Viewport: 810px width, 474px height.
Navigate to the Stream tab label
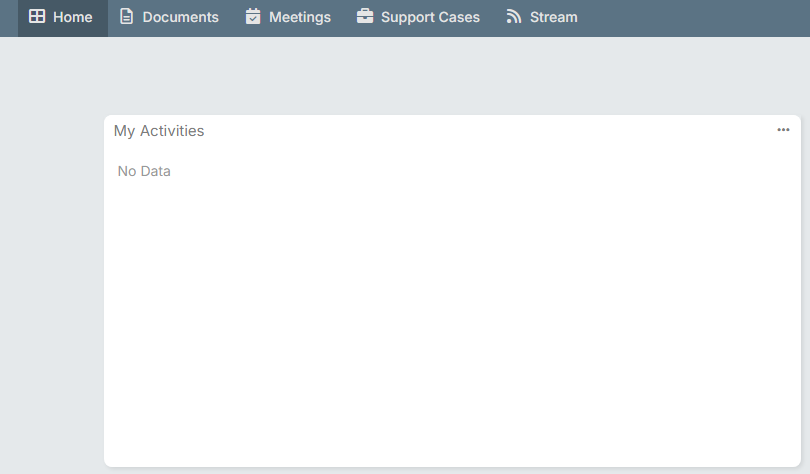pos(554,17)
